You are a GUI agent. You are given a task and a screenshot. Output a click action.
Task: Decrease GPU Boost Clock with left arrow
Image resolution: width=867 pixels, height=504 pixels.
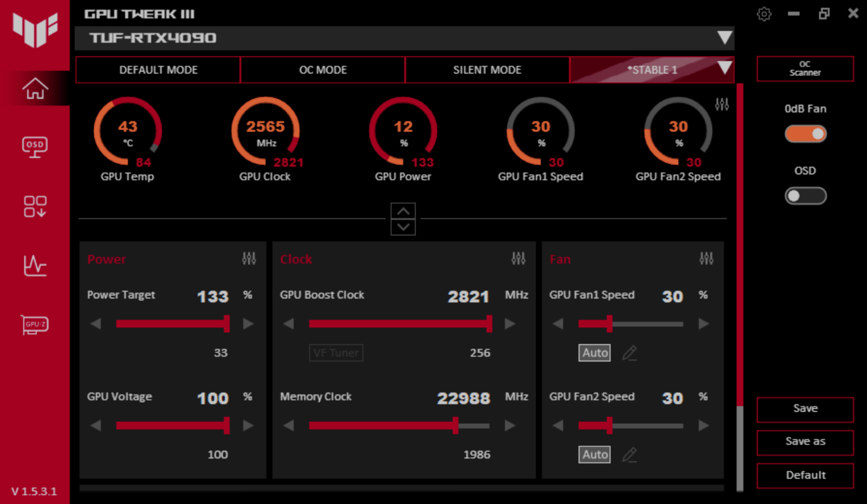289,324
